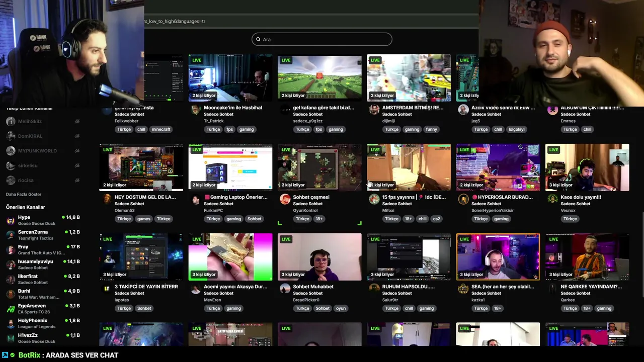
Task: Click SonerHyperionYakisir streamer avatar
Action: click(x=463, y=199)
